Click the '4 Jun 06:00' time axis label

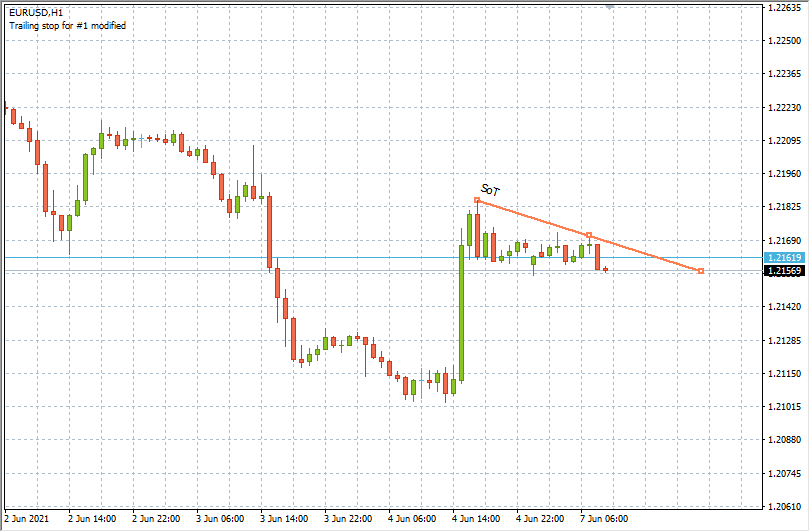point(413,519)
